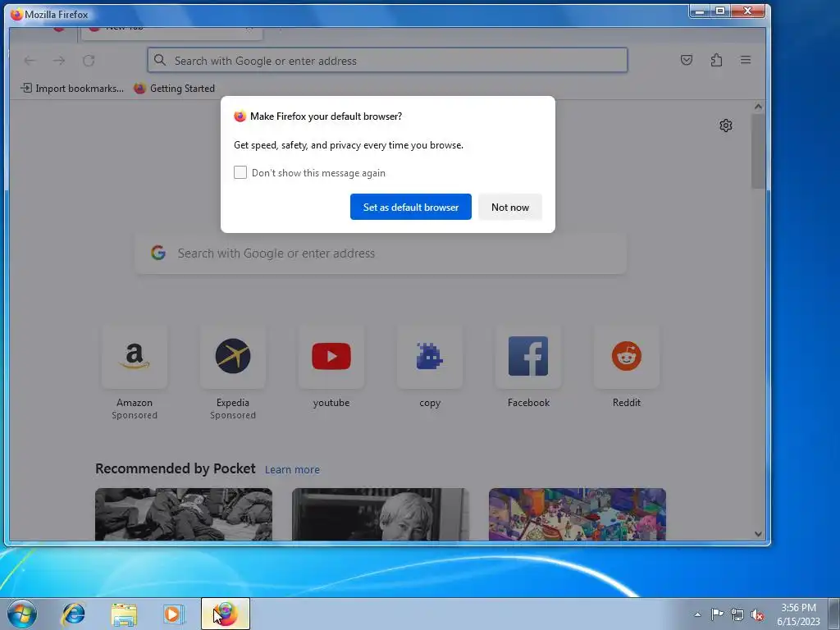Click the Recommended by Pocket heading
Image resolution: width=840 pixels, height=630 pixels.
[x=176, y=468]
